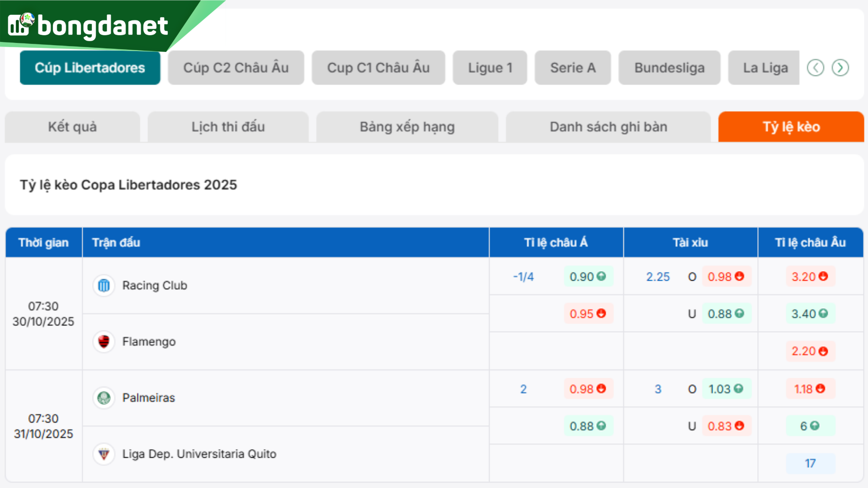This screenshot has width=868, height=488.
Task: Click the Liga Dep. Universitaria Quito crest
Action: point(104,454)
